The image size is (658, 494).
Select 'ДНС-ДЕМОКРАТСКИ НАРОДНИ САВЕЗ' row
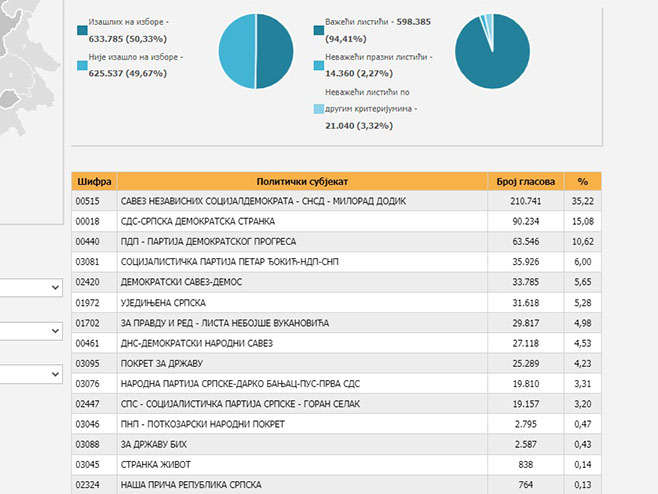point(336,343)
